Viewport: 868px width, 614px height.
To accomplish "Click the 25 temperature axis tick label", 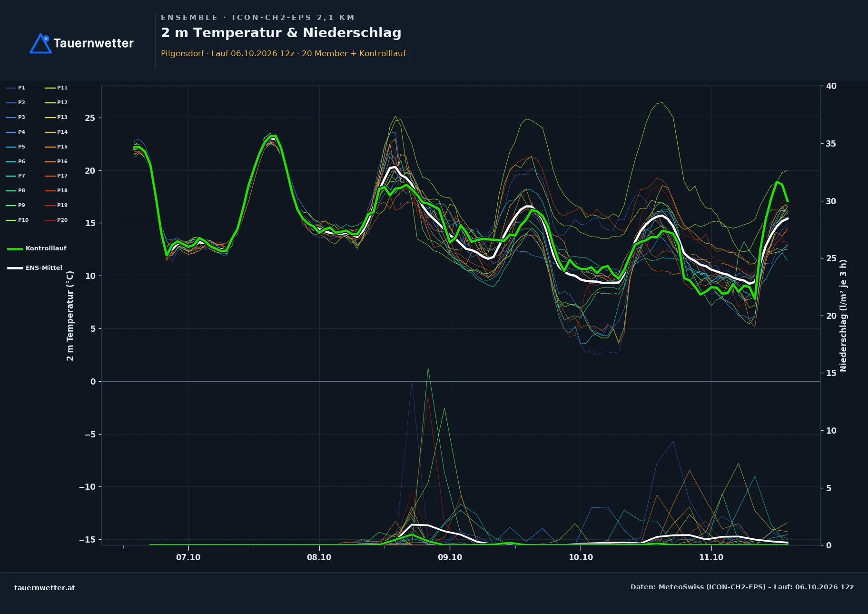I will click(90, 118).
